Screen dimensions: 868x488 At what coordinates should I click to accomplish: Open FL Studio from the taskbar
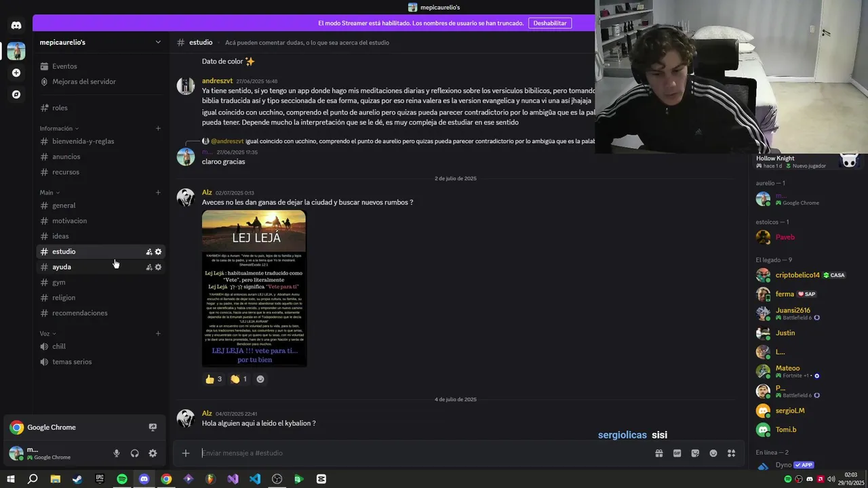click(x=210, y=479)
